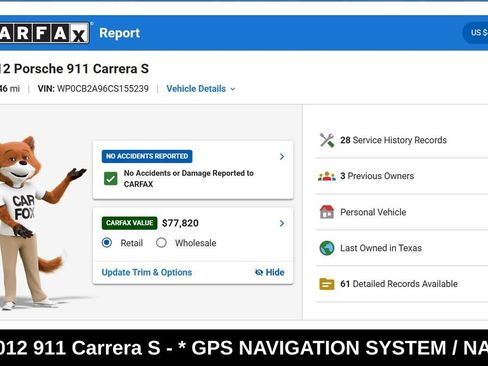
Task: Click the Report header text
Action: (120, 33)
